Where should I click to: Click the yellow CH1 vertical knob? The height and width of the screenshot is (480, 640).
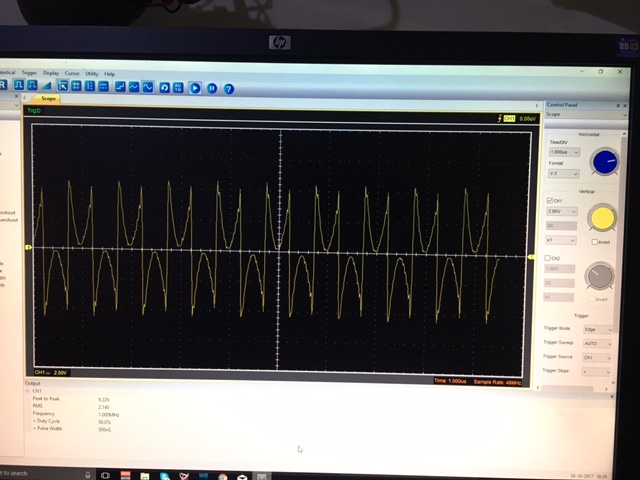[x=602, y=218]
